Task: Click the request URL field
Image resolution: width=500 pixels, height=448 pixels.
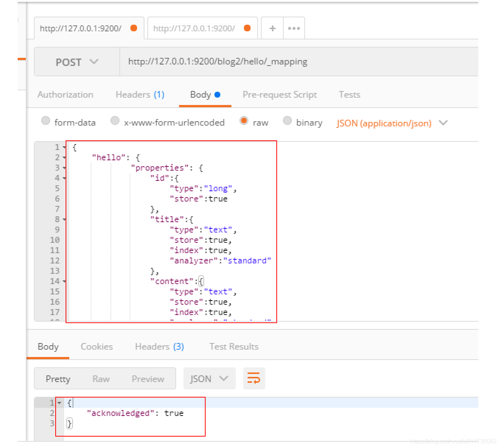Action: (x=299, y=62)
